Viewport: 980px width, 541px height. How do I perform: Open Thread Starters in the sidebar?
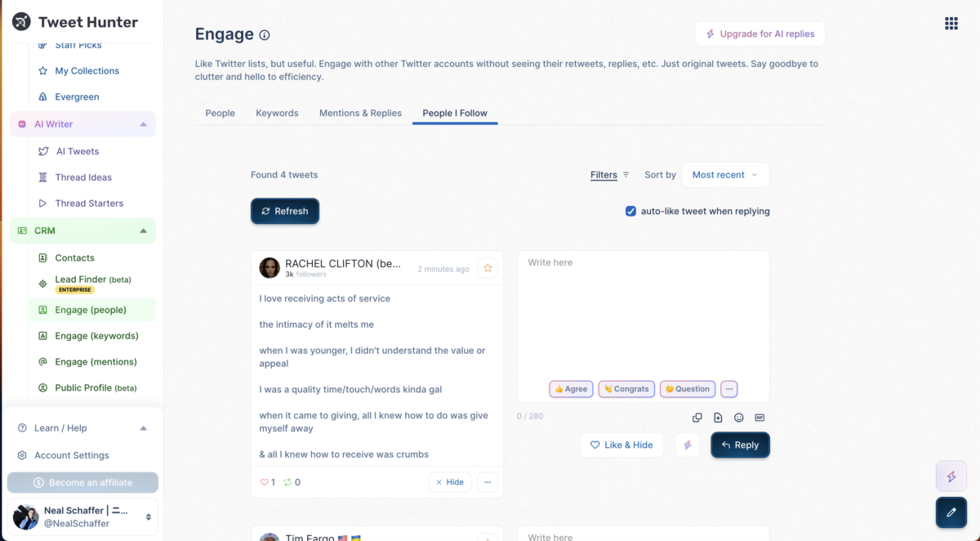(89, 203)
